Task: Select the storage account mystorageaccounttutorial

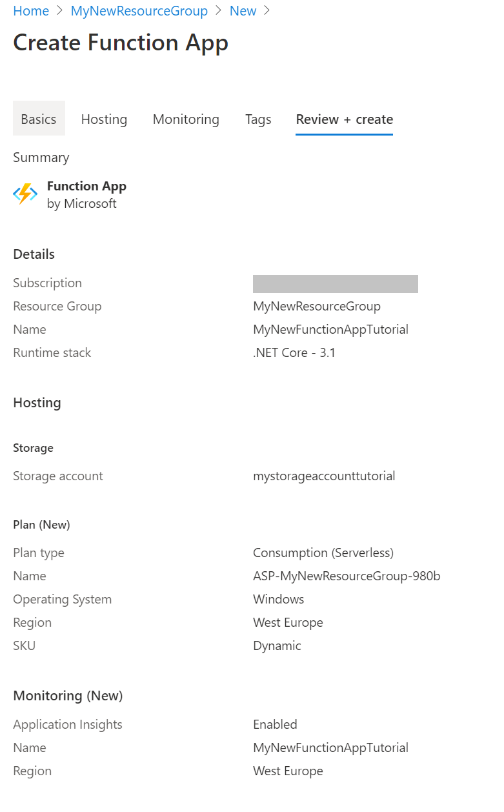Action: point(324,476)
